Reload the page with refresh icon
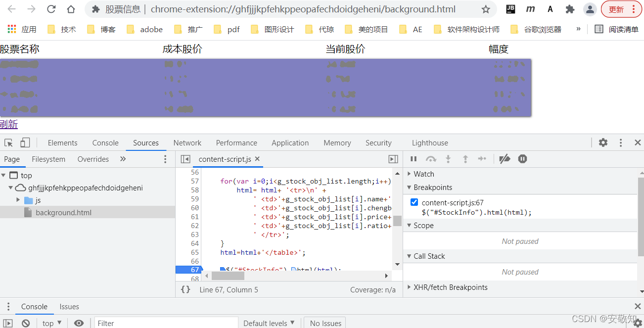644x328 pixels. (x=51, y=9)
